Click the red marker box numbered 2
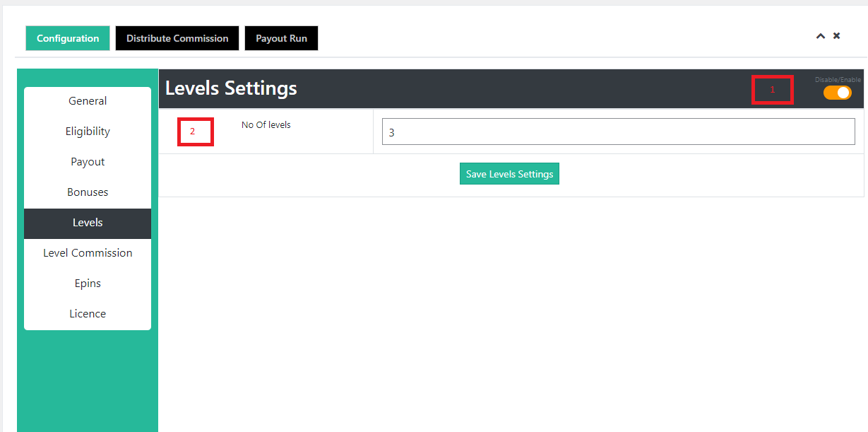The width and height of the screenshot is (868, 432). point(195,132)
